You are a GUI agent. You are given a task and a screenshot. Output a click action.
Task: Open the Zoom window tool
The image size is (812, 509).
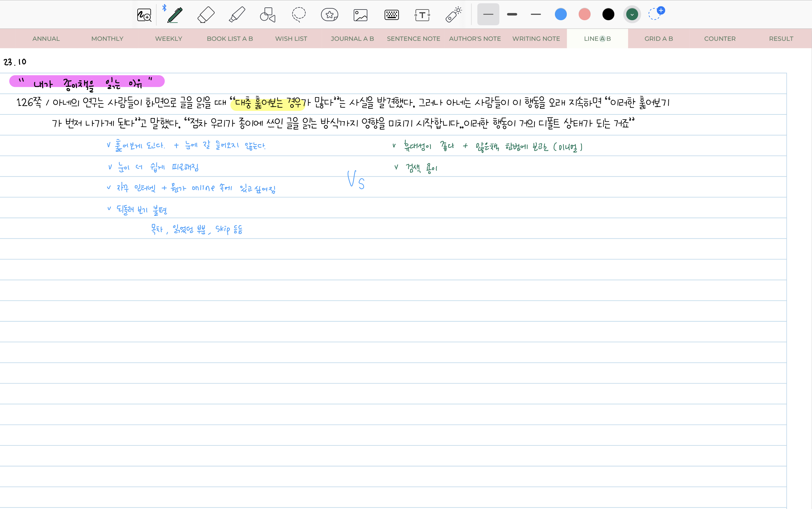coord(144,15)
